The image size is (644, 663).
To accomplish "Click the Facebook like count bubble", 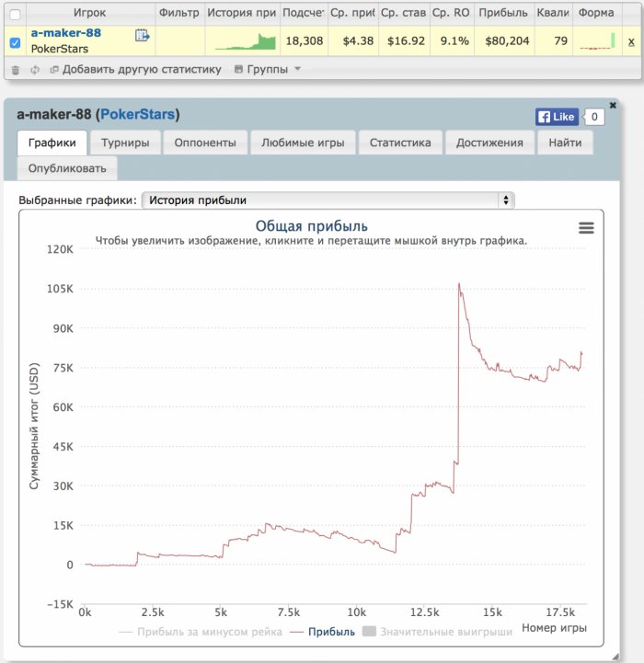I will click(594, 117).
